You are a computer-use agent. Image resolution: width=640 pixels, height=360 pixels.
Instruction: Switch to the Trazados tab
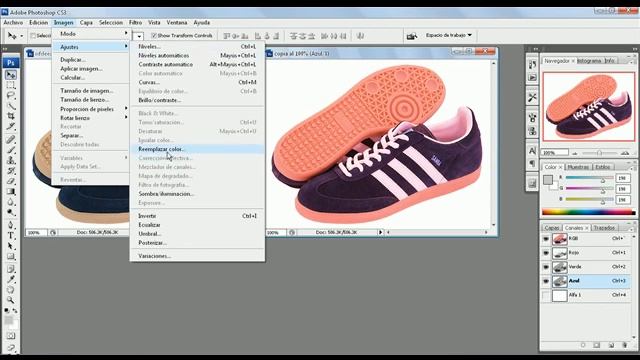[604, 228]
